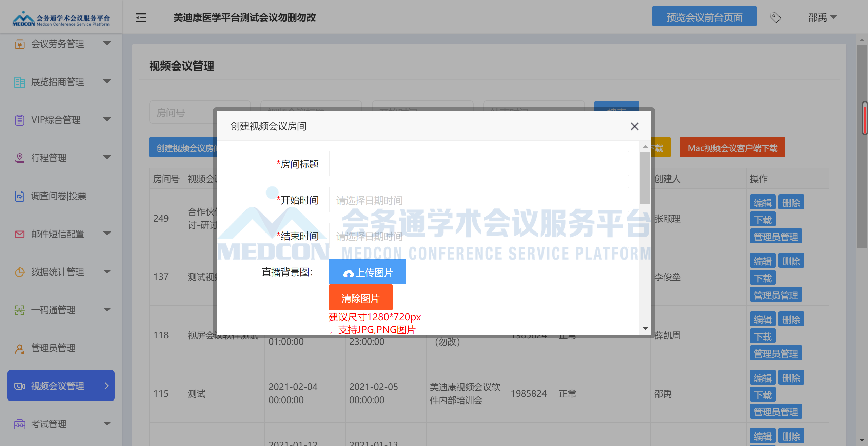Click the 视频会议管理 camera icon
The image size is (868, 446).
click(20, 386)
